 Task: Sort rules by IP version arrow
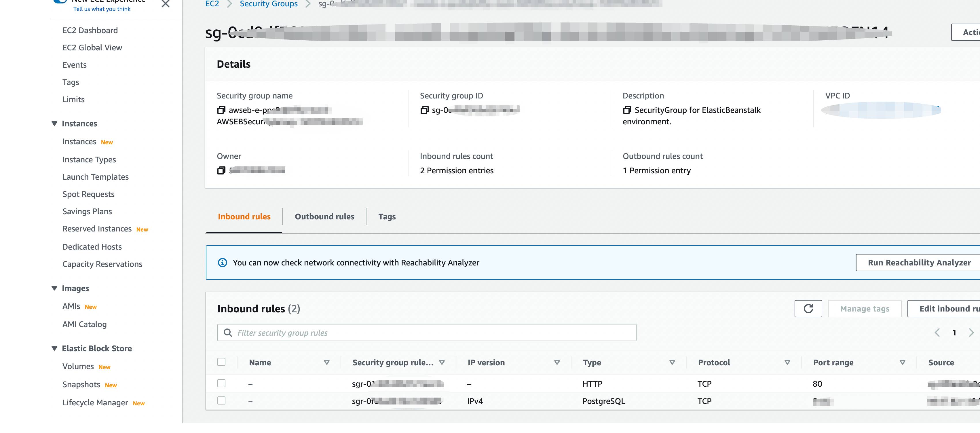tap(557, 363)
